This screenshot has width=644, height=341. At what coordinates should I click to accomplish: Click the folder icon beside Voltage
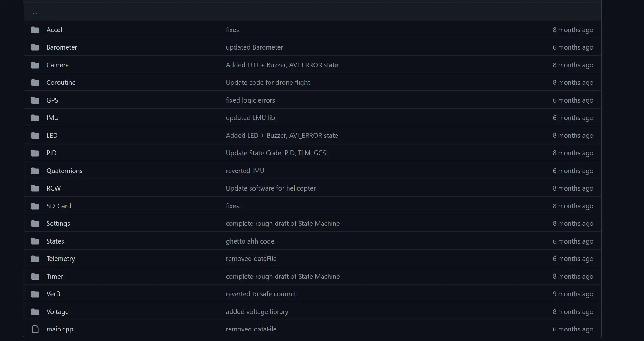(35, 312)
